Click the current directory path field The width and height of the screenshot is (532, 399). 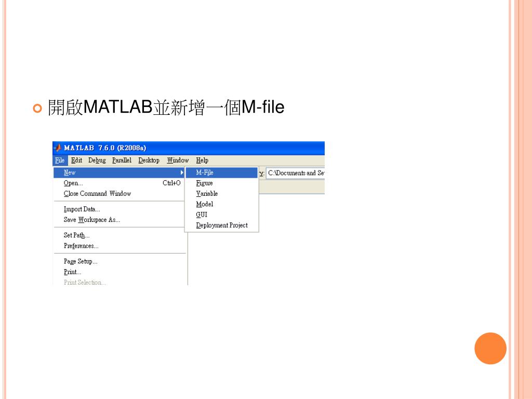296,173
